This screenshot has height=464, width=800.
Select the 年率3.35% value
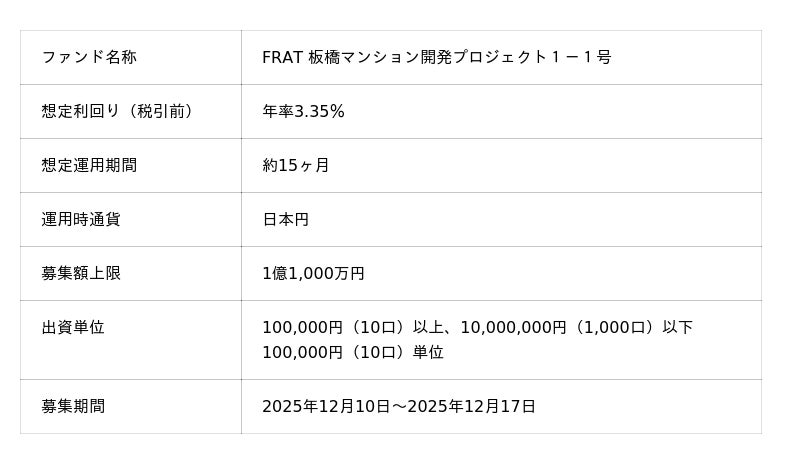click(303, 111)
